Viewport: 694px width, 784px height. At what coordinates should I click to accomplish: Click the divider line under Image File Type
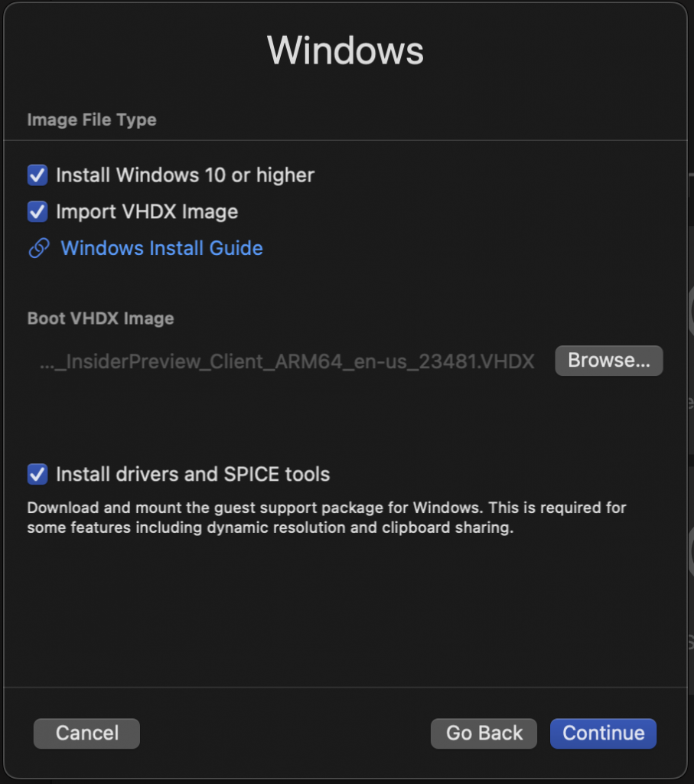(x=346, y=141)
